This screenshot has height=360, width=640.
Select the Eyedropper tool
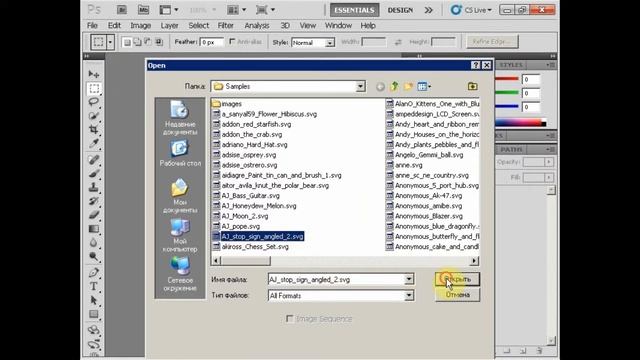click(x=94, y=144)
